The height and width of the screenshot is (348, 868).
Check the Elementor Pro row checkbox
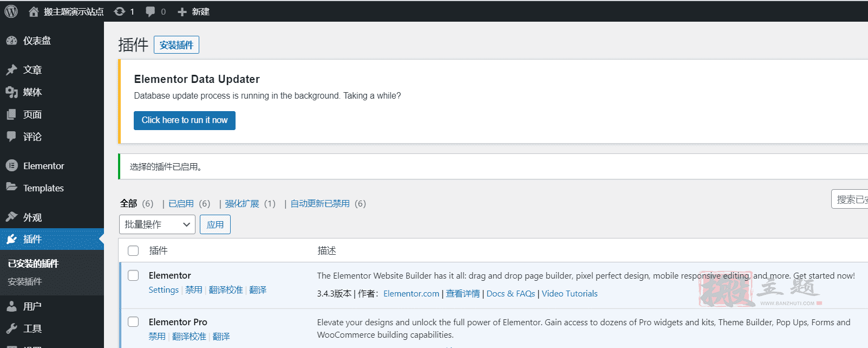(133, 322)
